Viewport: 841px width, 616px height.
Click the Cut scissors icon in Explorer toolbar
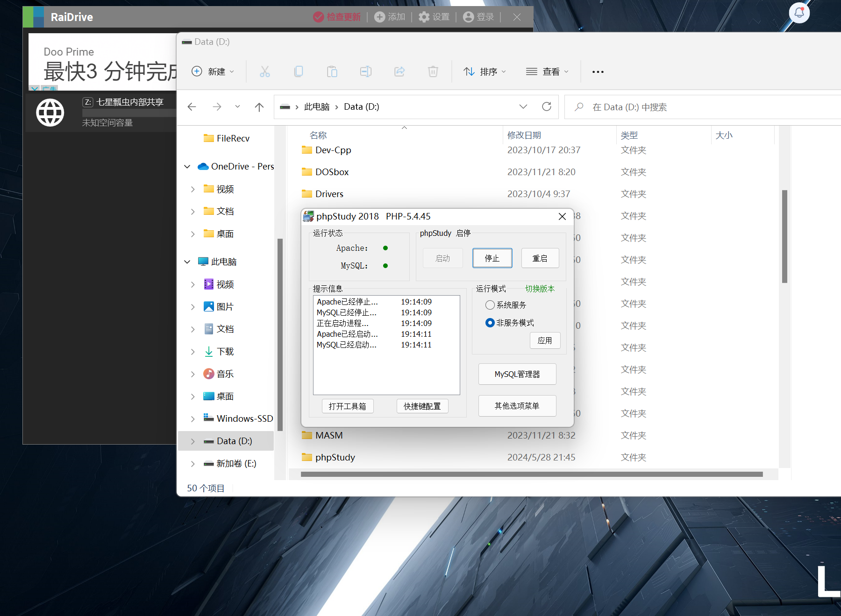point(265,71)
